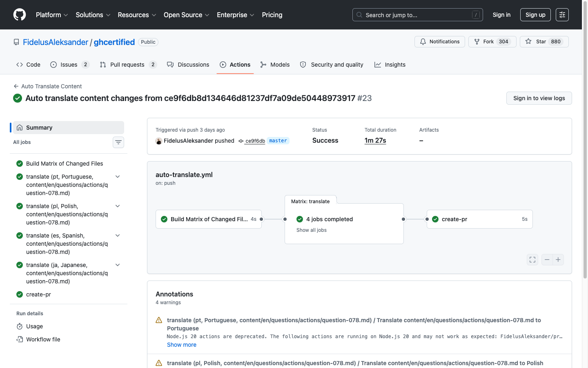Open the command palette icon in the header
This screenshot has width=588, height=368.
click(x=562, y=15)
